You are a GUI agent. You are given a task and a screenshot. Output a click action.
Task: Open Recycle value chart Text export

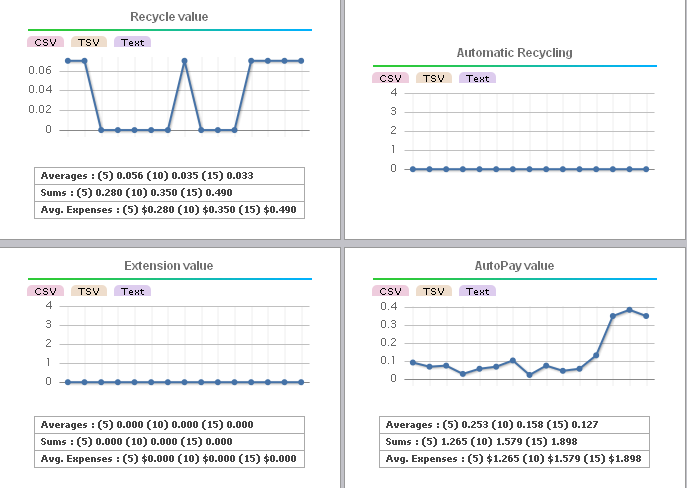tap(132, 42)
